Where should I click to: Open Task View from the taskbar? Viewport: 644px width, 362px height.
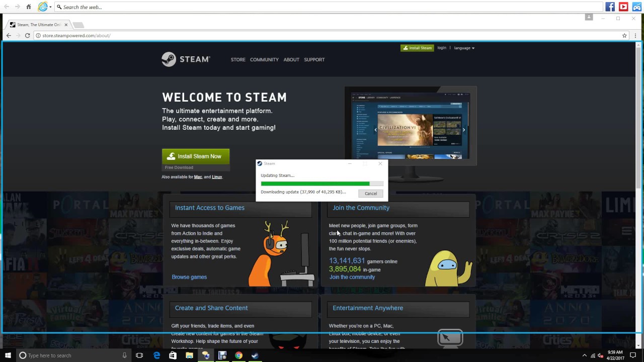(139, 355)
